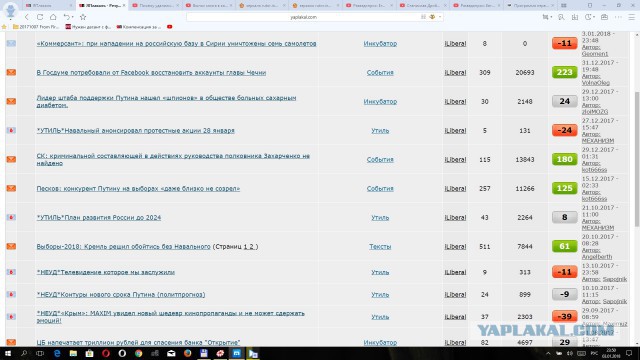Open the last browser tab Программа

(530, 6)
